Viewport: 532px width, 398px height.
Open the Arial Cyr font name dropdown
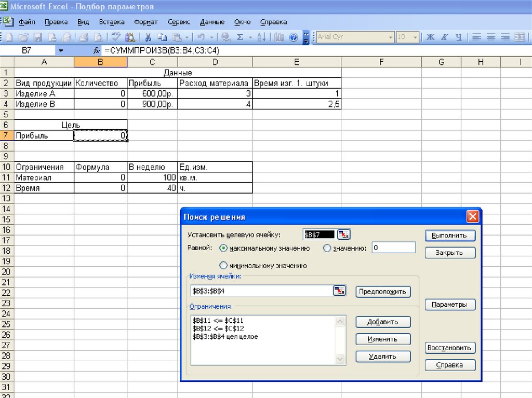391,37
